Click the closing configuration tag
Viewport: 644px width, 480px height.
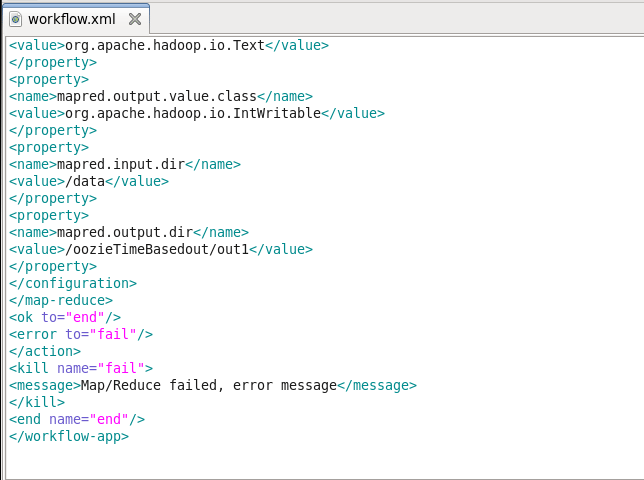point(73,283)
